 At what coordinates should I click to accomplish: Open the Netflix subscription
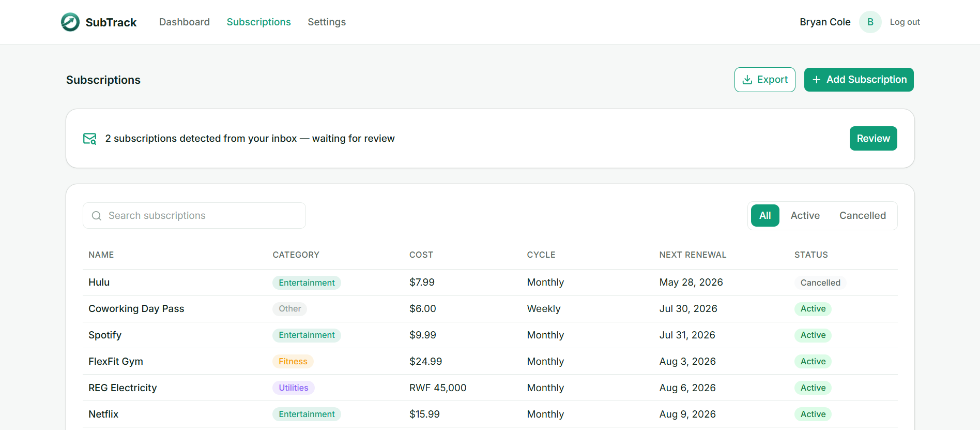pos(490,414)
